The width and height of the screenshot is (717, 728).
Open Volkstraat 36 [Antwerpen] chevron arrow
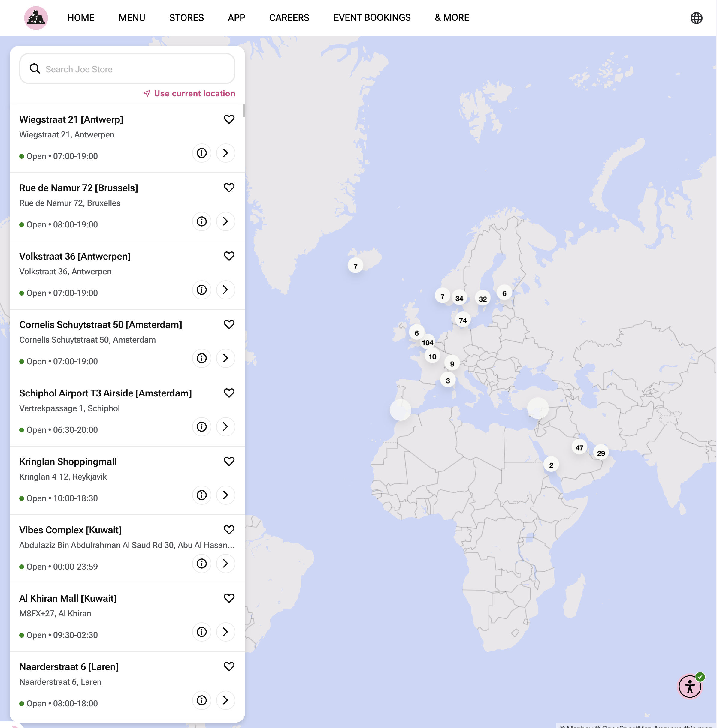[x=225, y=290]
